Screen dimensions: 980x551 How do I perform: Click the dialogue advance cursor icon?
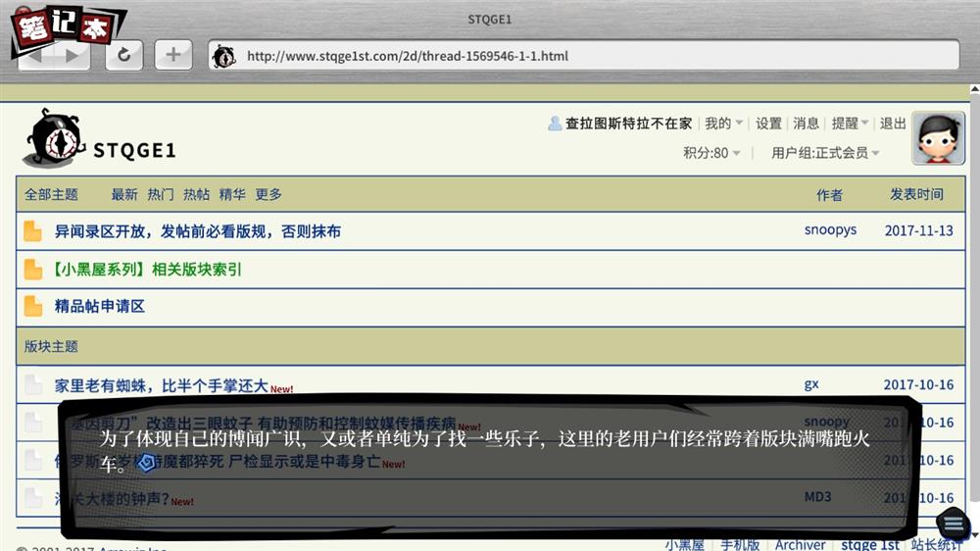pyautogui.click(x=146, y=463)
